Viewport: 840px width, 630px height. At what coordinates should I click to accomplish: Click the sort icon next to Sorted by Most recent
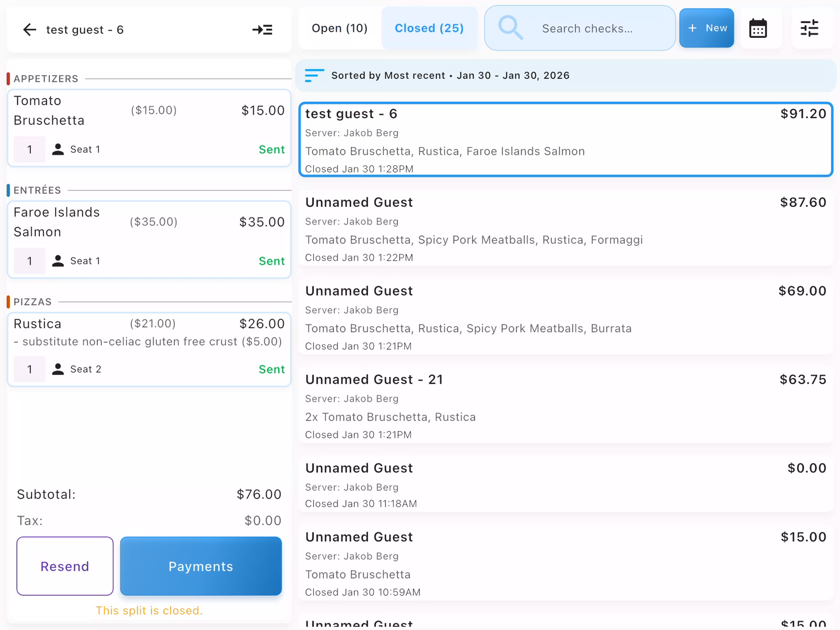[314, 76]
